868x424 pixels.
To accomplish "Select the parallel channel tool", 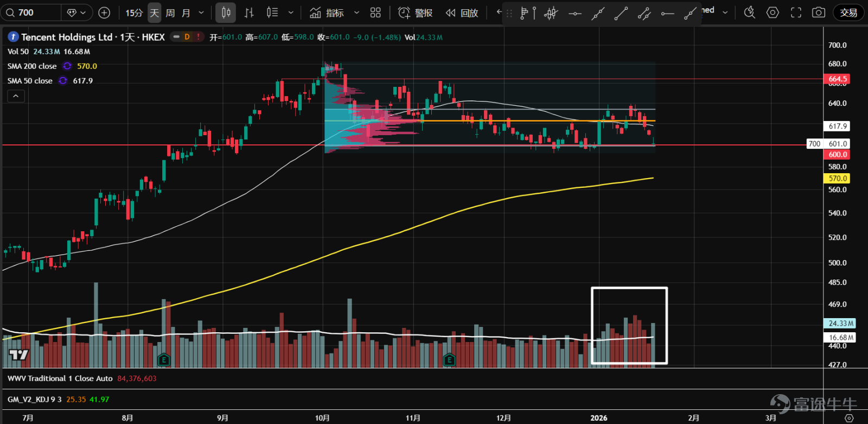I will (x=644, y=13).
